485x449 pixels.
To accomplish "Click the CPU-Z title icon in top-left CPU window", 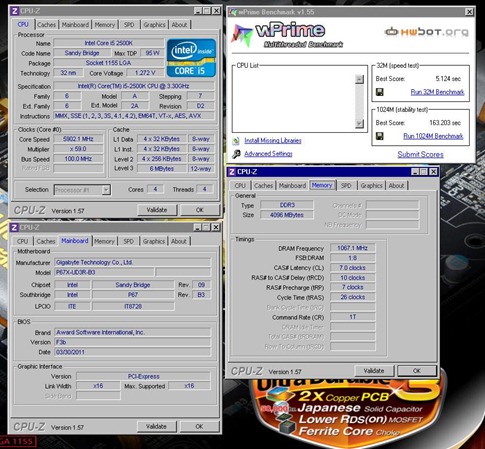I will point(14,11).
